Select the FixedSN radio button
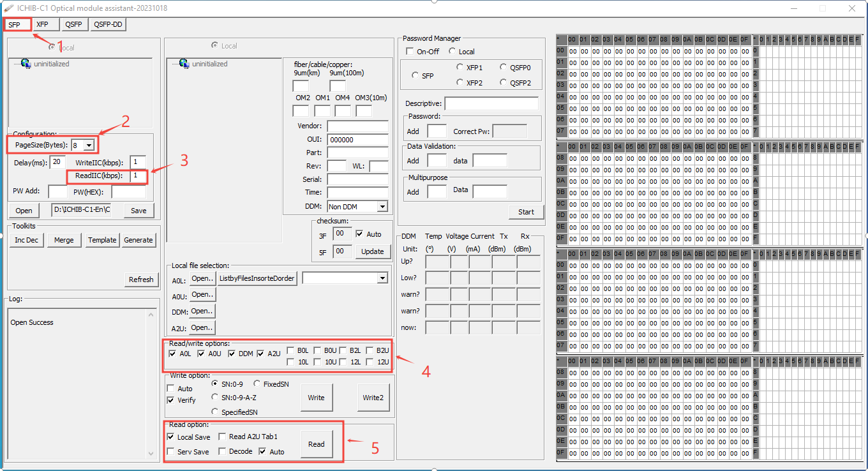868x471 pixels. click(255, 384)
